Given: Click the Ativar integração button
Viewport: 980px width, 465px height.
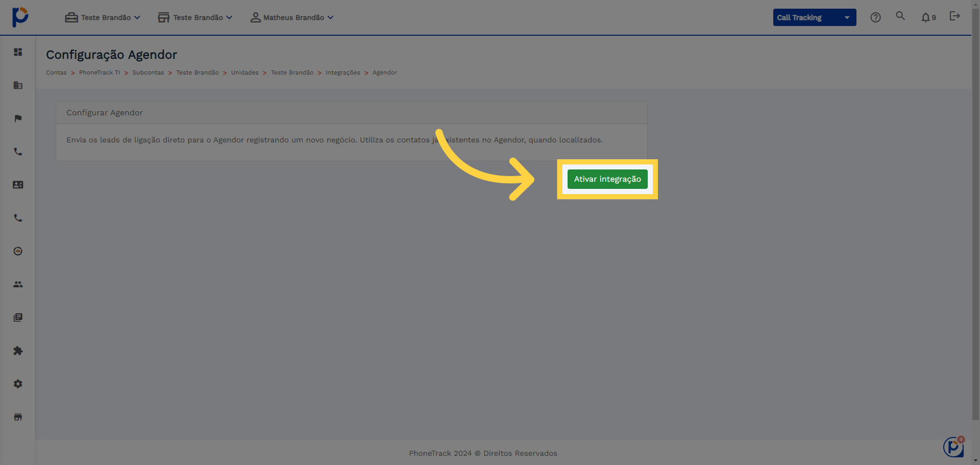Looking at the screenshot, I should [607, 179].
